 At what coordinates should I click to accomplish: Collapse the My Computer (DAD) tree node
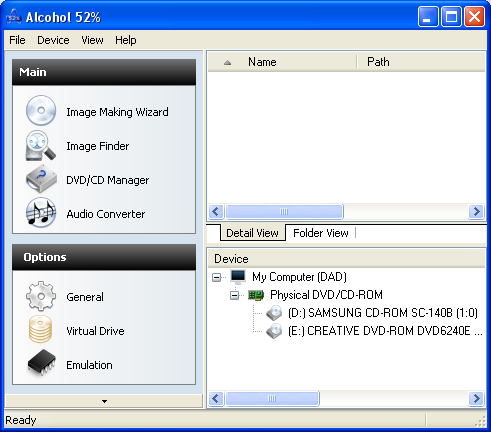(217, 277)
